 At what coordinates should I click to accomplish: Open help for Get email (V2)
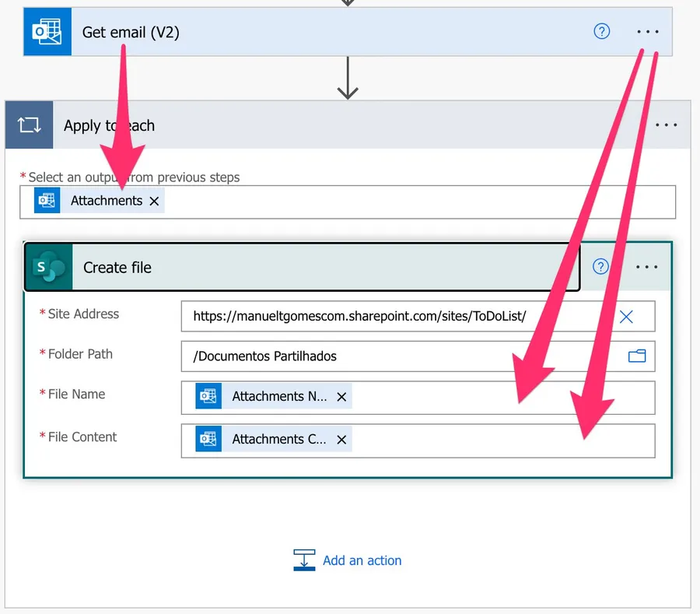(601, 32)
